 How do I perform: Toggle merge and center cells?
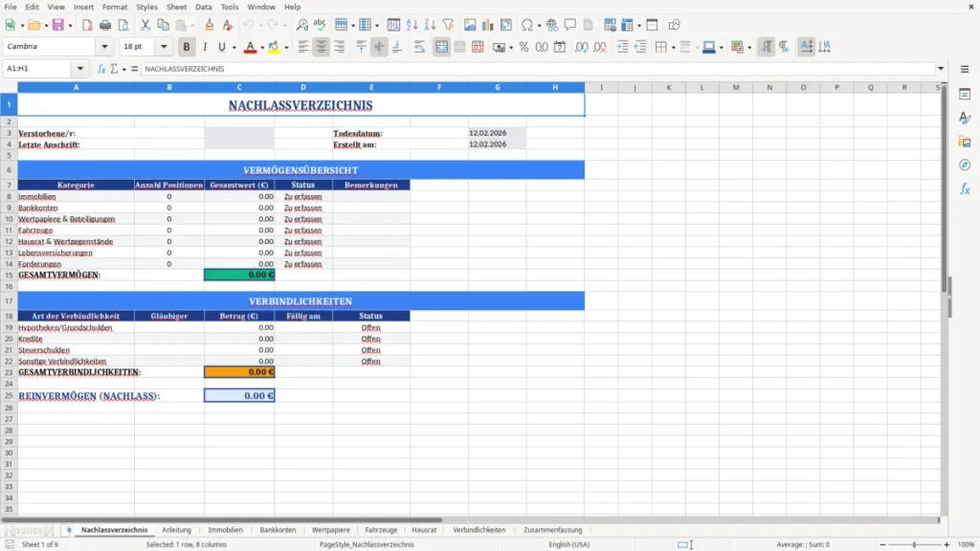(x=441, y=47)
